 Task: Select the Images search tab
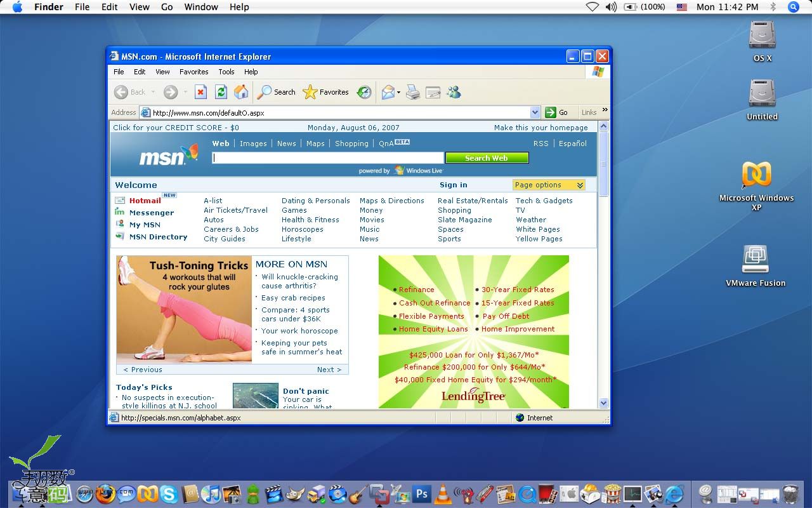[253, 144]
